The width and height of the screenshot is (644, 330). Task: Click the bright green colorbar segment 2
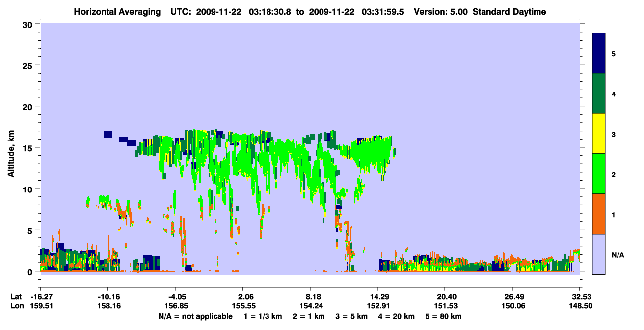coord(599,174)
